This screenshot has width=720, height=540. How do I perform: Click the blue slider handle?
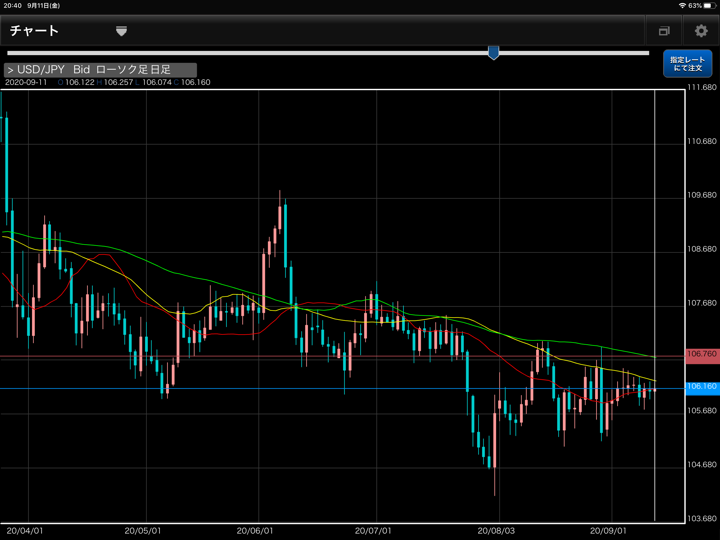pos(493,53)
